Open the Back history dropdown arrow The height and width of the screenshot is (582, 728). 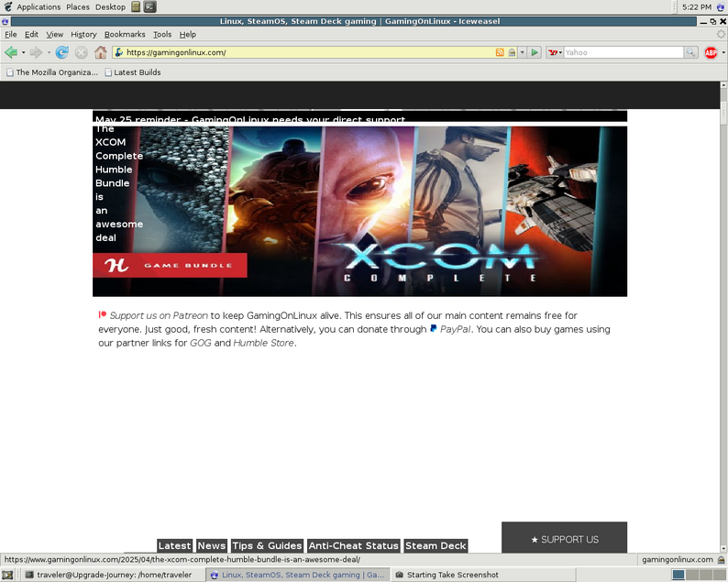click(23, 52)
